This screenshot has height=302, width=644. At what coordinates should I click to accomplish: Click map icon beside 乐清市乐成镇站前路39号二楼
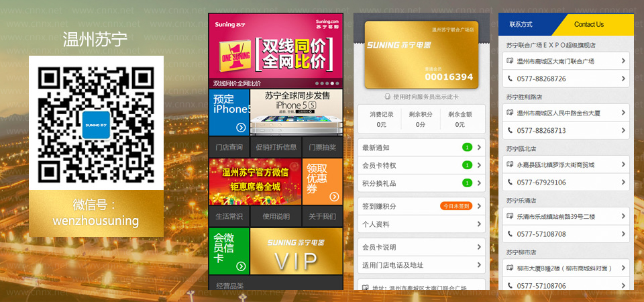coord(510,216)
